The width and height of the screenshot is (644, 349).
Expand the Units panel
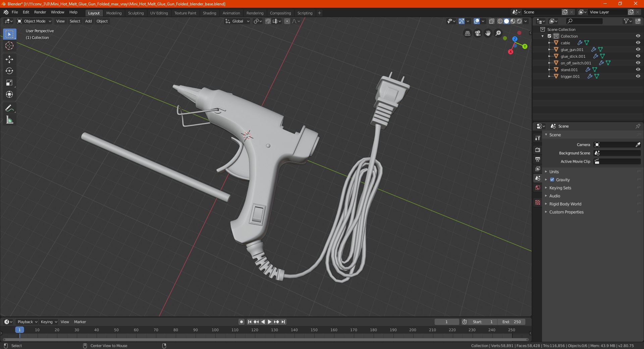[x=554, y=171]
